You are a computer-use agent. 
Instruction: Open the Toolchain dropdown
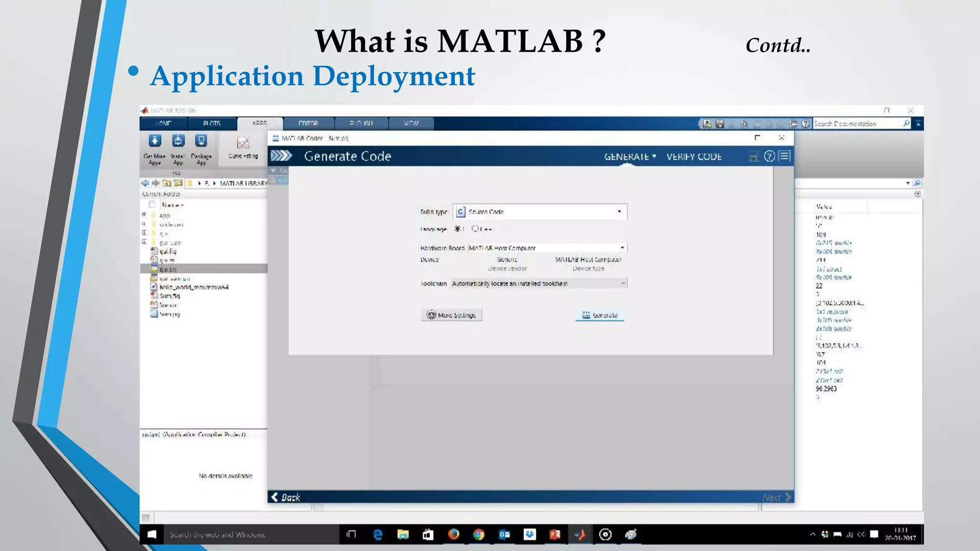pos(538,284)
